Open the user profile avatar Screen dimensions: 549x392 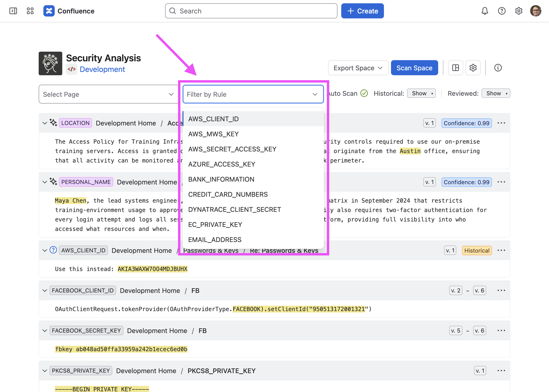click(536, 11)
